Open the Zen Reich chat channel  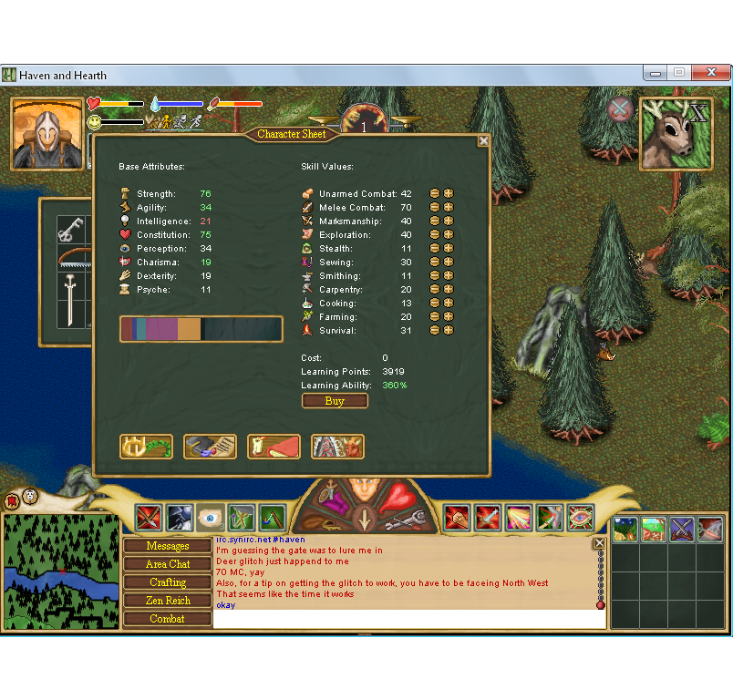pos(168,601)
